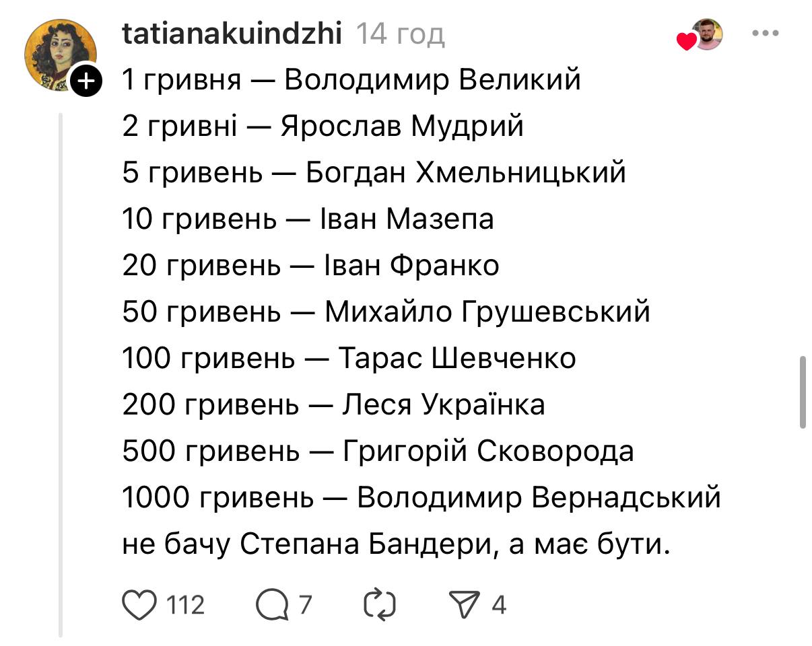Open tatianakuindzhi's profile picture
The height and width of the screenshot is (646, 812).
click(59, 54)
